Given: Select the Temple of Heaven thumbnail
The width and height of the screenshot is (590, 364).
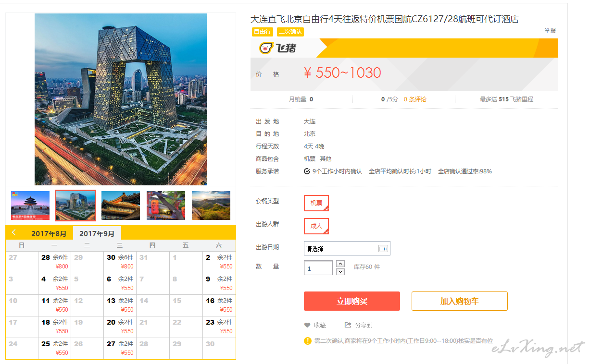Looking at the screenshot, I should 30,205.
